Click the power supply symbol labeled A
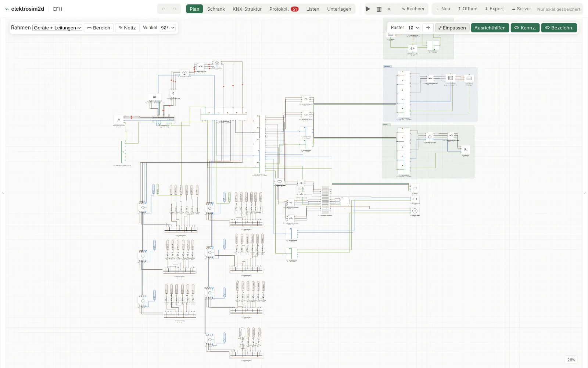The height and width of the screenshot is (368, 588). (119, 120)
